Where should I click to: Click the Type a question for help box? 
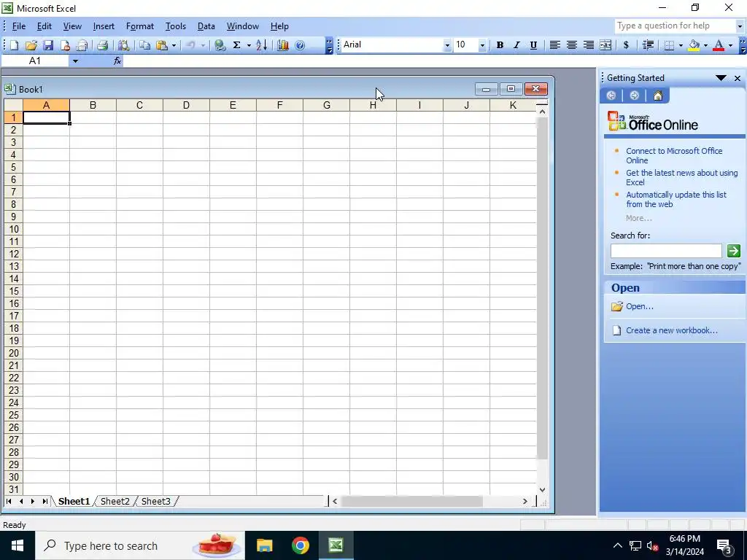coord(675,26)
